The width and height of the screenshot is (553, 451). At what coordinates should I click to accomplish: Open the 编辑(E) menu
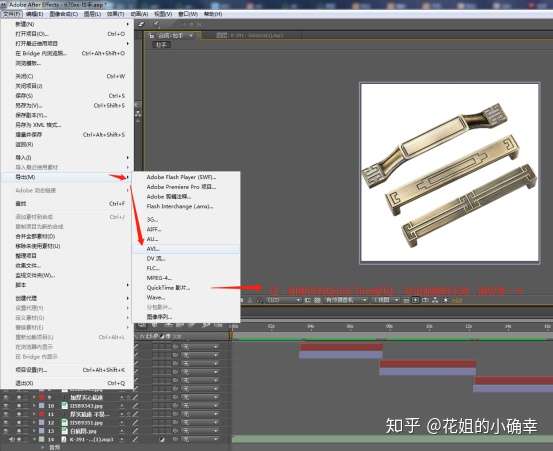click(x=35, y=14)
